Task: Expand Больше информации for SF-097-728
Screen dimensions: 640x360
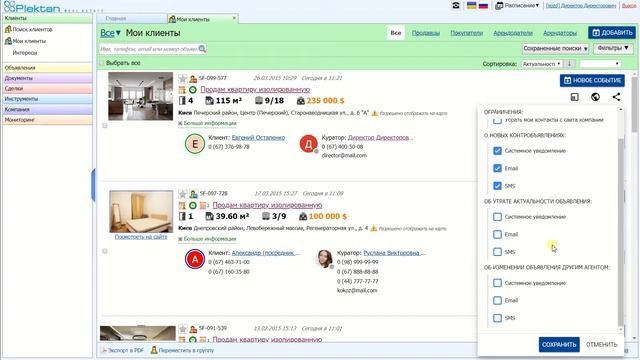Action: (207, 238)
